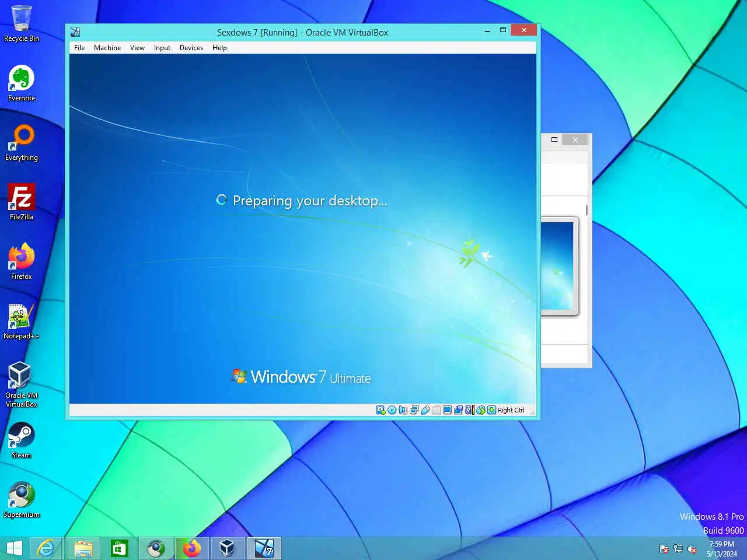
Task: Select the Oracle VM VirtualBox desktop shortcut
Action: (x=22, y=384)
